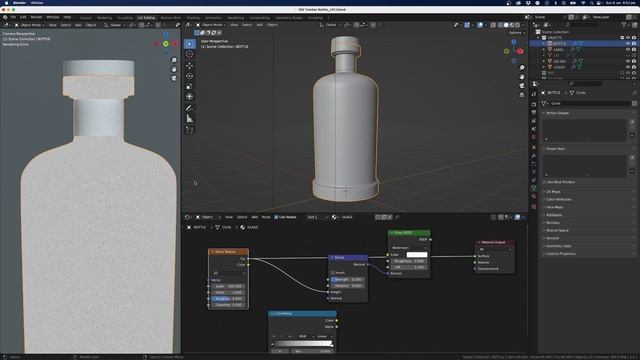
Task: Open File menu in Blender
Action: pyautogui.click(x=13, y=18)
